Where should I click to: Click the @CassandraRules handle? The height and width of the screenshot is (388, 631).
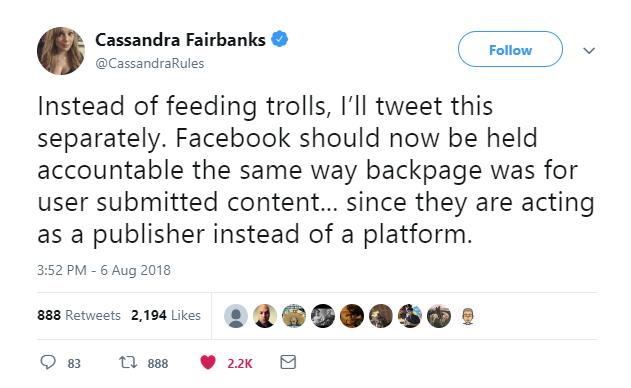coord(150,63)
